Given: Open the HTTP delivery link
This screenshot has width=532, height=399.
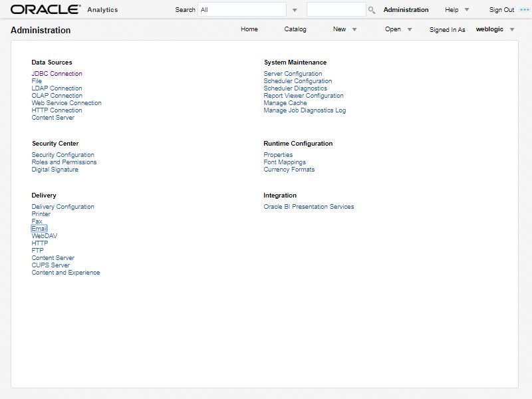Looking at the screenshot, I should [40, 243].
